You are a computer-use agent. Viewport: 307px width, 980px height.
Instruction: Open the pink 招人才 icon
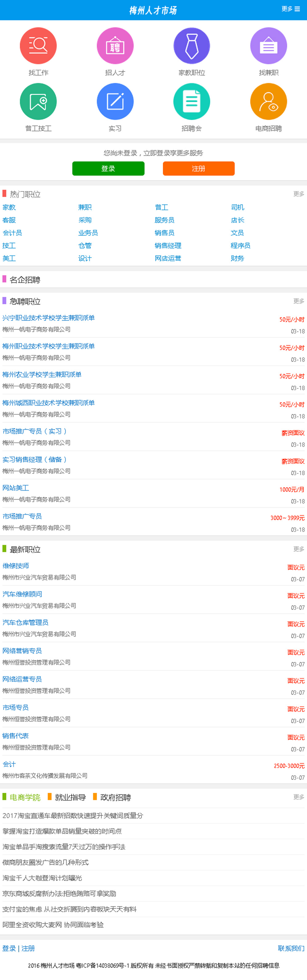[115, 46]
